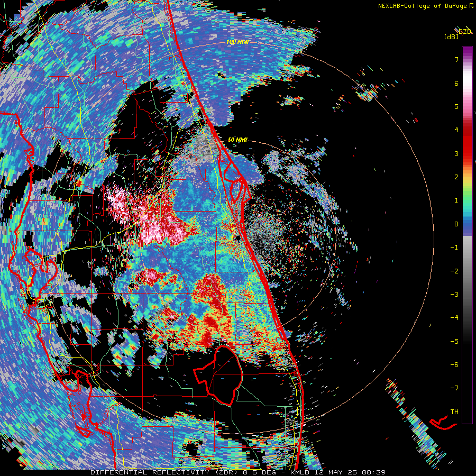Select the 7 value on color scale

[x=456, y=59]
